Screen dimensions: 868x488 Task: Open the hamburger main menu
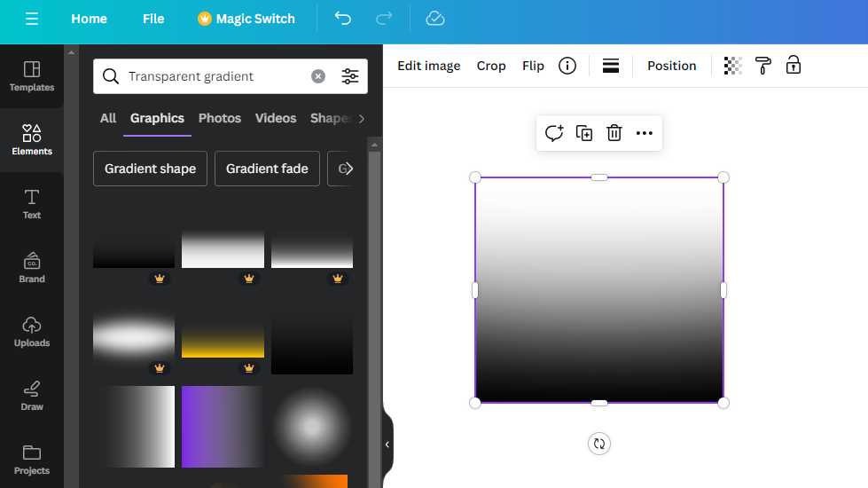click(32, 19)
